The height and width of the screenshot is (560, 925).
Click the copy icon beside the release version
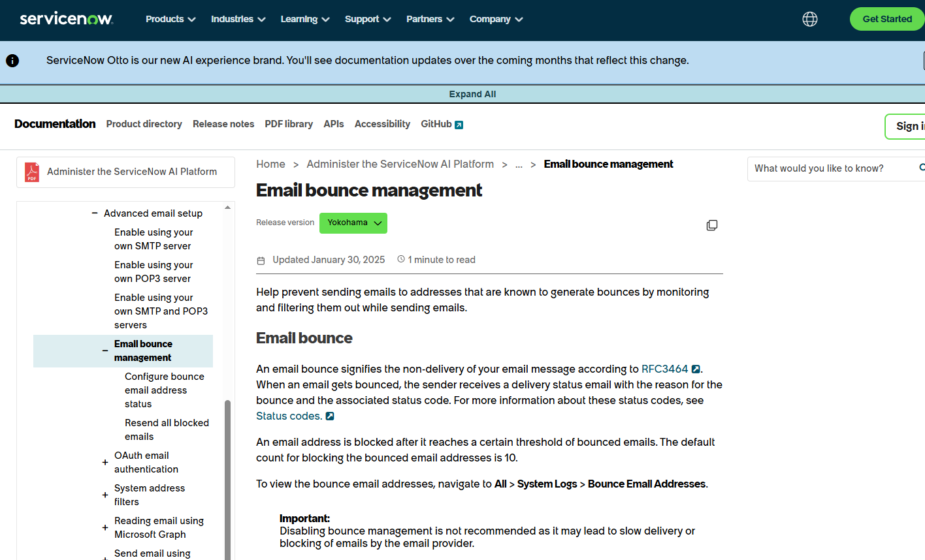point(712,225)
